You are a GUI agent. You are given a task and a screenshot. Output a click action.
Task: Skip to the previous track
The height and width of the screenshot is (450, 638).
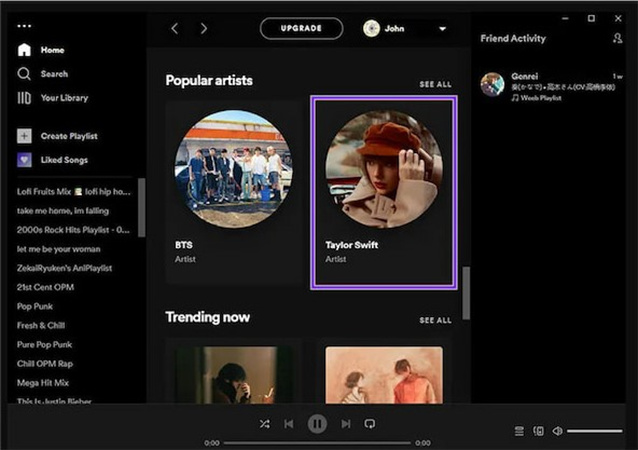[x=289, y=424]
